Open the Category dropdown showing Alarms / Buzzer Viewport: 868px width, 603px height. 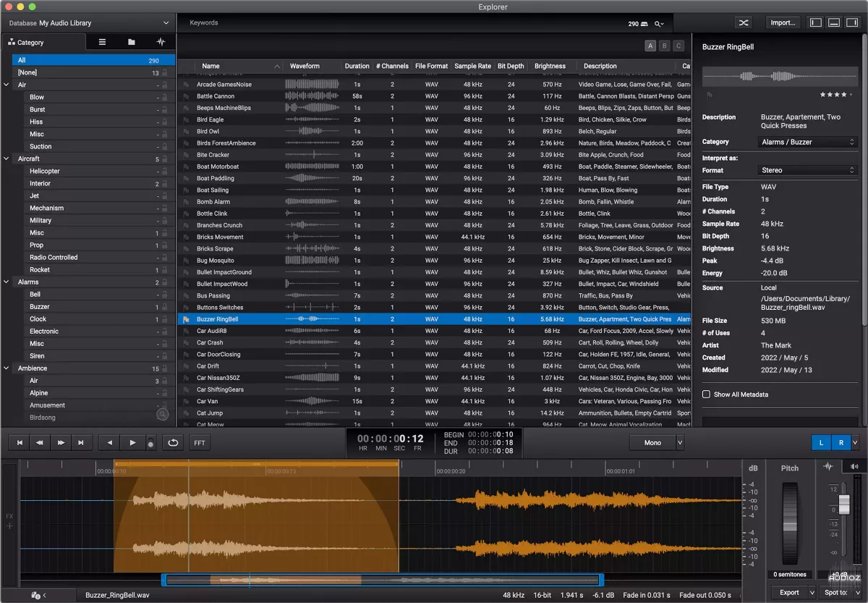(808, 142)
